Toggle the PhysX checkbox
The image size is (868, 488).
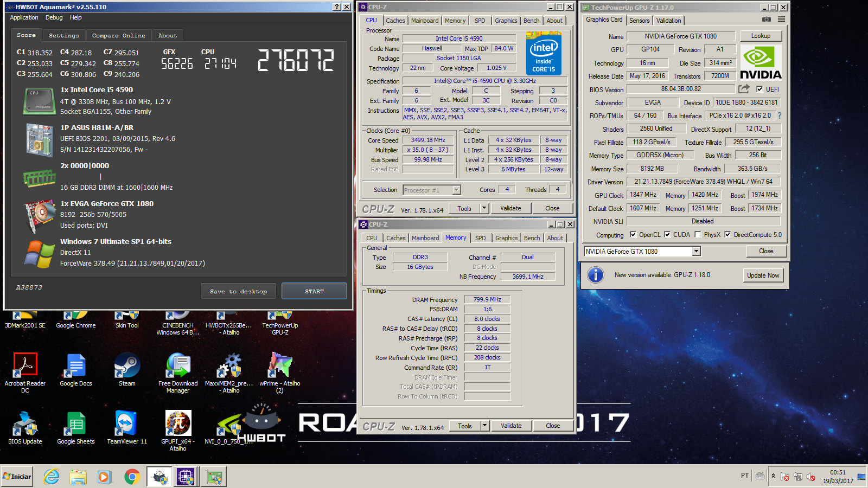coord(698,235)
